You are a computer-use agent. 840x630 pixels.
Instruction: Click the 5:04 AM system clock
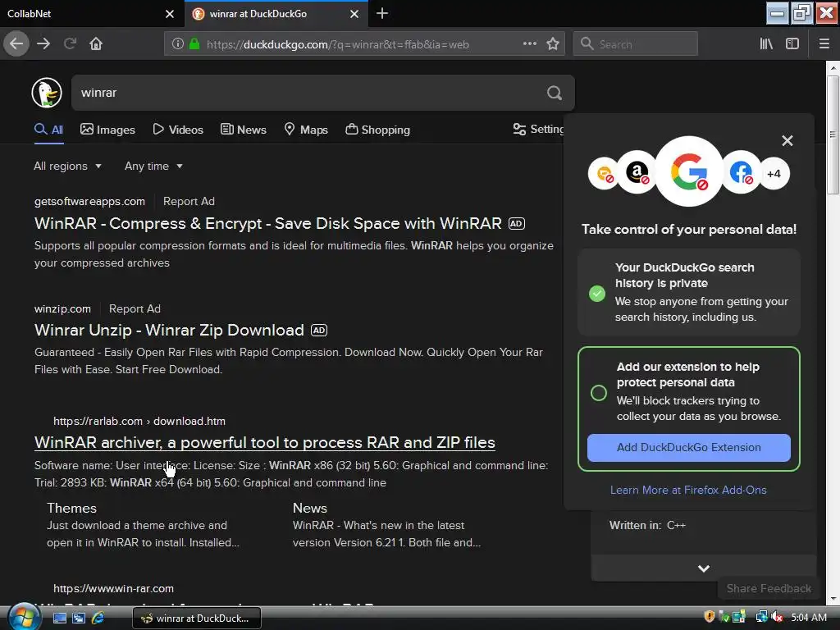coord(808,618)
